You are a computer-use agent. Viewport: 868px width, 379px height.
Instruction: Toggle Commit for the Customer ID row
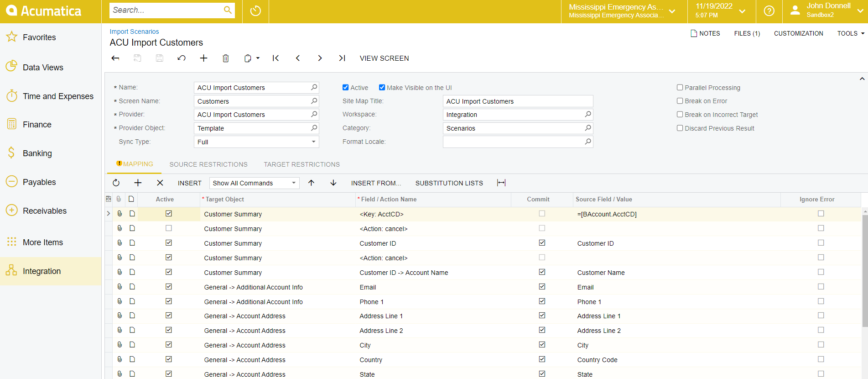click(x=542, y=242)
